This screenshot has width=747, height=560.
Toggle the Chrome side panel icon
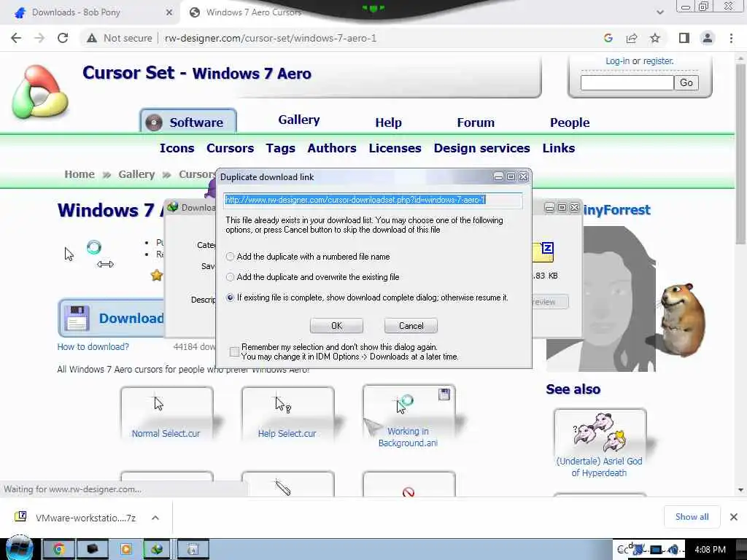[x=684, y=38]
